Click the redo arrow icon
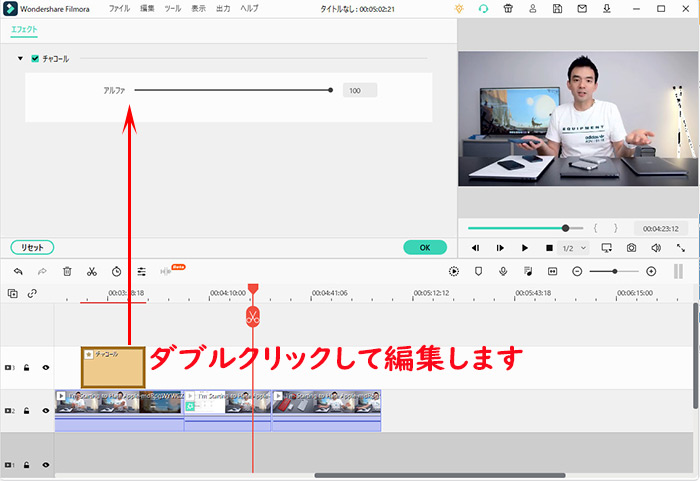Viewport: 700px width, 481px height. 42,271
